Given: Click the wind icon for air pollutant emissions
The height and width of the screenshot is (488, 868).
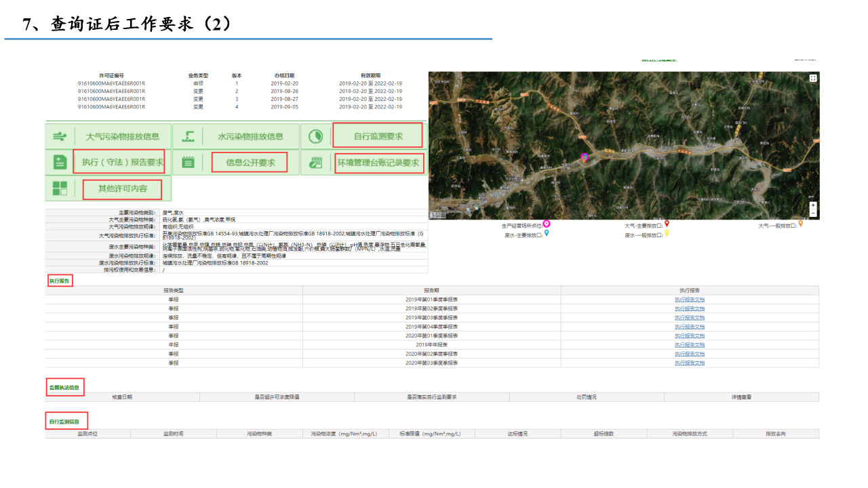Looking at the screenshot, I should 59,136.
